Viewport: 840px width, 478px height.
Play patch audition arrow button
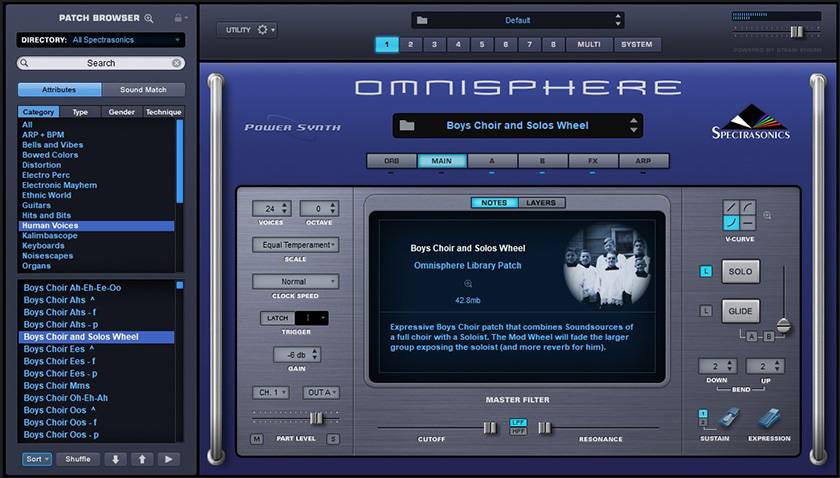tap(169, 459)
